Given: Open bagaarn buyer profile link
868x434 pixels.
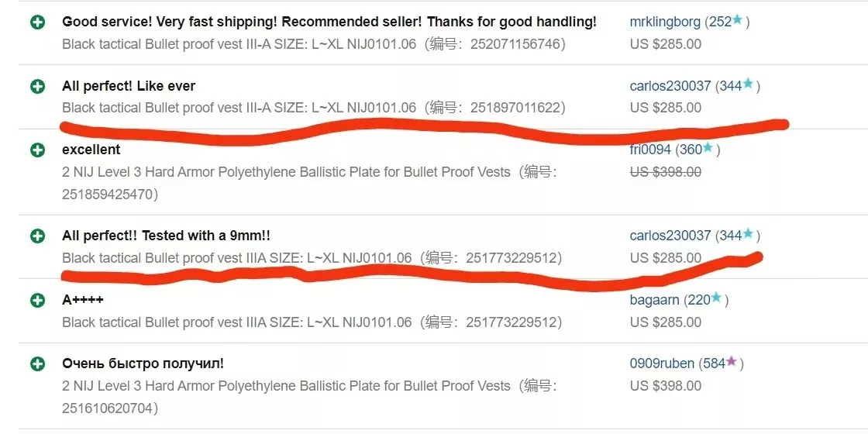Looking at the screenshot, I should pyautogui.click(x=654, y=300).
